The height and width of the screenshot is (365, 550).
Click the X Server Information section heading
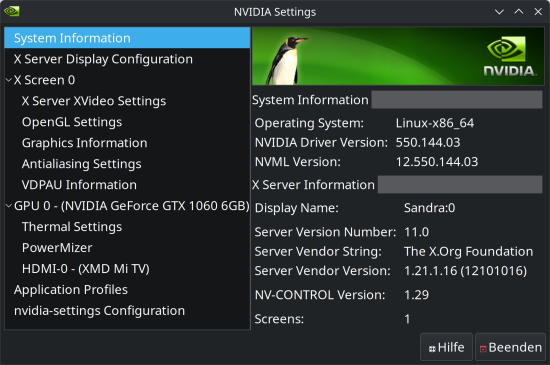pyautogui.click(x=313, y=185)
